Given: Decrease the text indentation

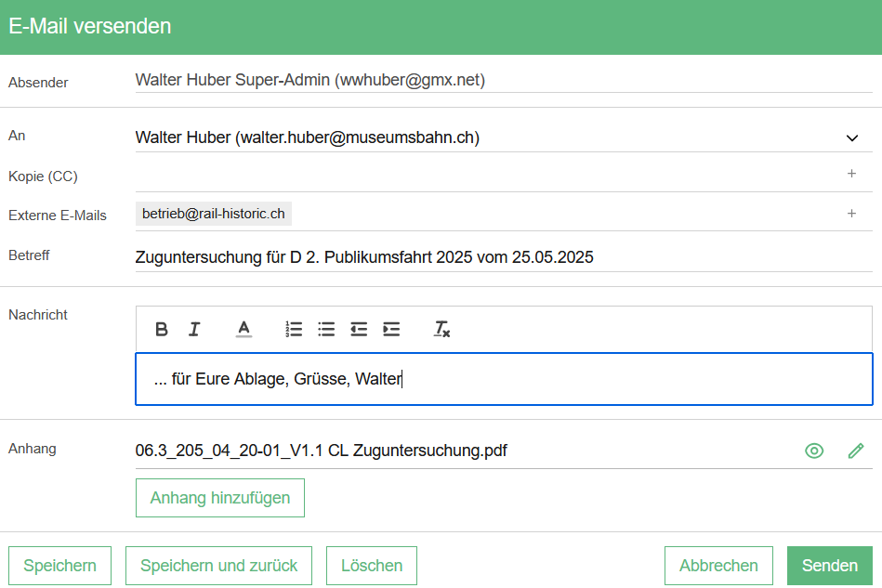Looking at the screenshot, I should [x=358, y=329].
